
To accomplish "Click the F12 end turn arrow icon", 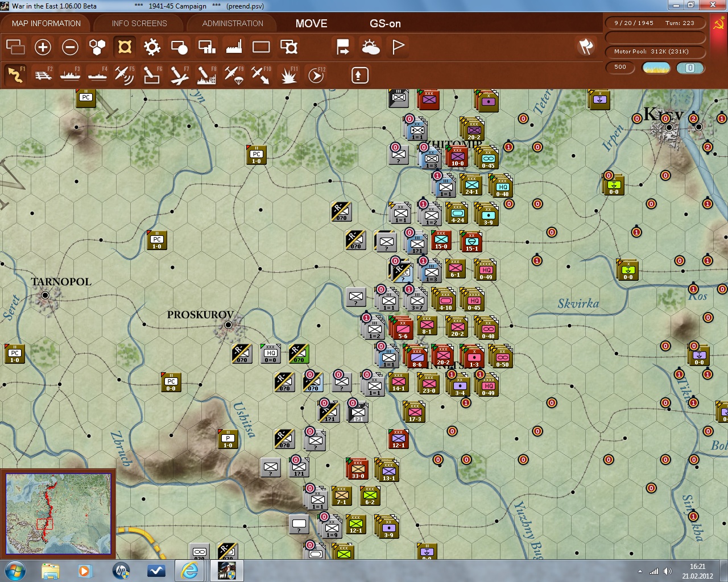I will pos(316,74).
